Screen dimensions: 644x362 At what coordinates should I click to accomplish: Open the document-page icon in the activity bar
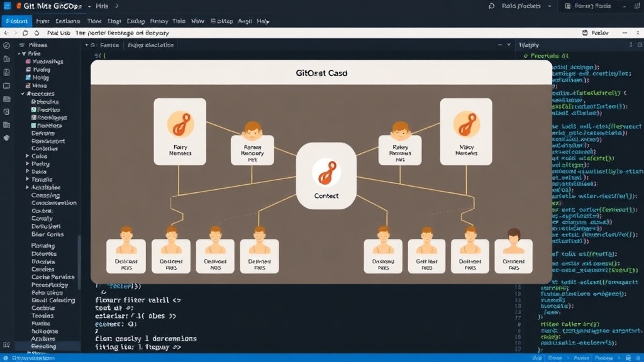pyautogui.click(x=6, y=59)
